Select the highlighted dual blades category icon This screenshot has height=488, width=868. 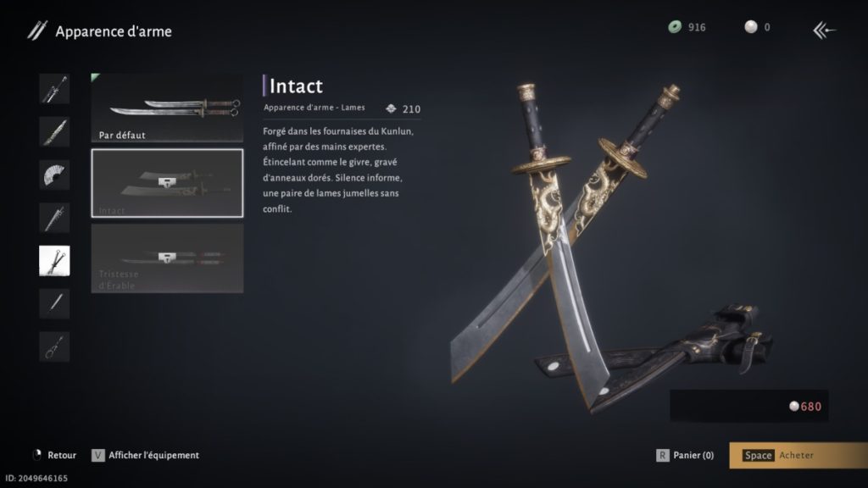pos(54,261)
